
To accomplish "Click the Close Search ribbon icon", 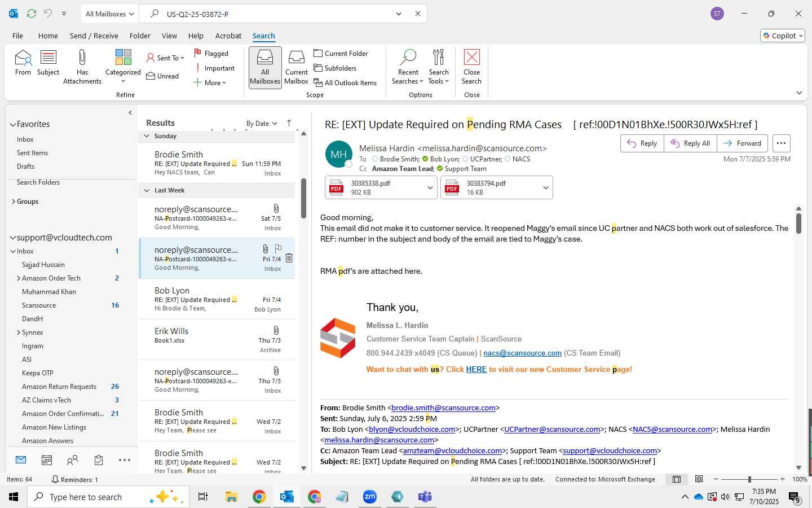I will [x=472, y=67].
